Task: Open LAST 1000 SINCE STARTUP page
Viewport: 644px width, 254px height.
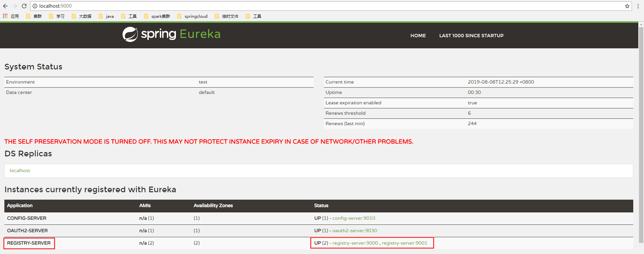Action: pyautogui.click(x=471, y=36)
